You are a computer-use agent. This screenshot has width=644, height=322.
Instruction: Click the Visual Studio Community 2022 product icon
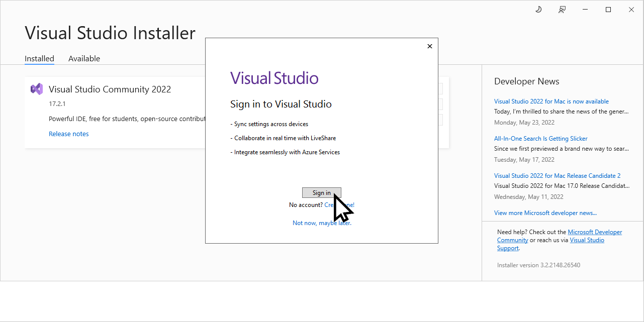click(36, 89)
